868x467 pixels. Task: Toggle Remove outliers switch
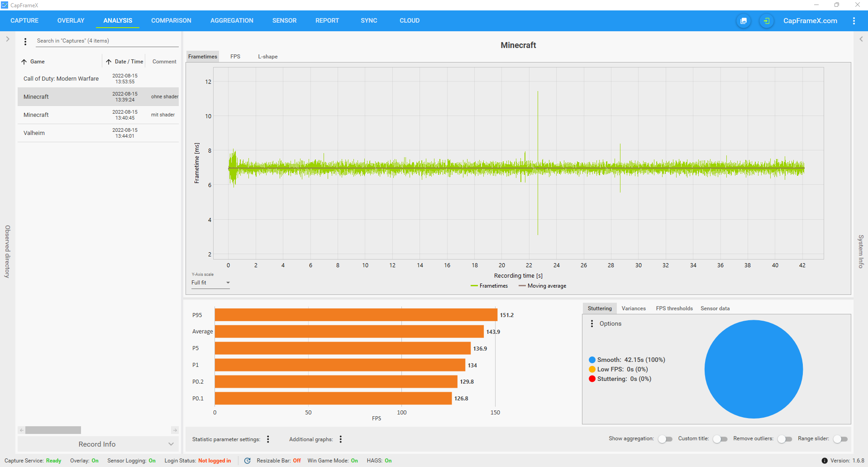784,439
